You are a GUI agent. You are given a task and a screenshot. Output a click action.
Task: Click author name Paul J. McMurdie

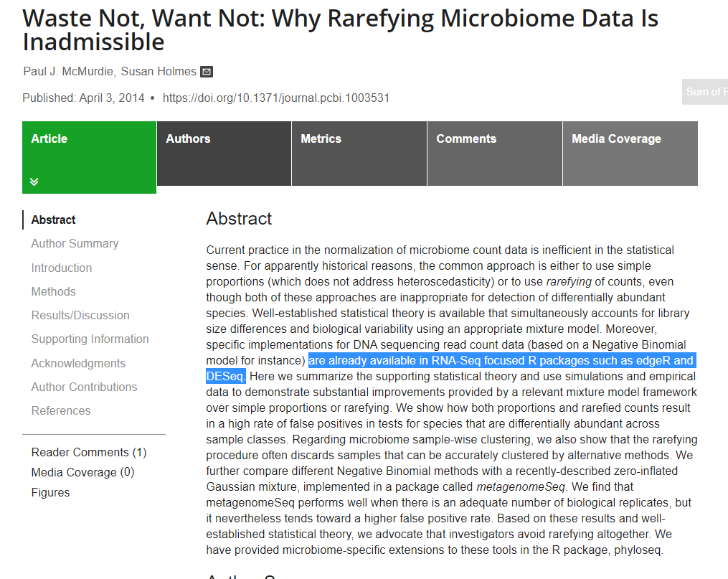(69, 71)
